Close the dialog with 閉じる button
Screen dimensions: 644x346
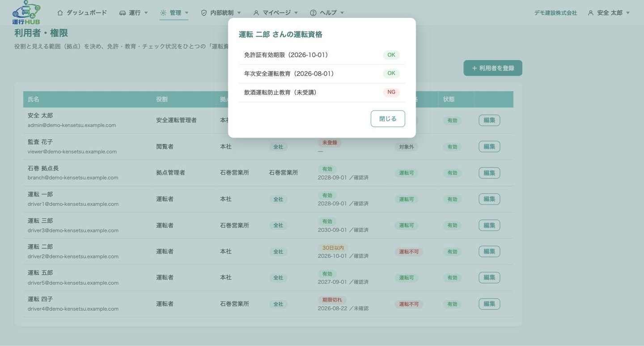click(x=388, y=119)
